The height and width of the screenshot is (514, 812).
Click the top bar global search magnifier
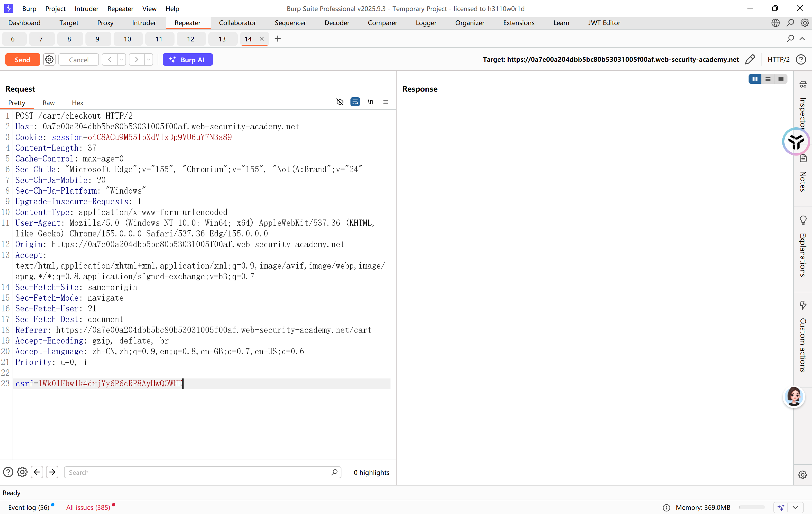pyautogui.click(x=790, y=23)
